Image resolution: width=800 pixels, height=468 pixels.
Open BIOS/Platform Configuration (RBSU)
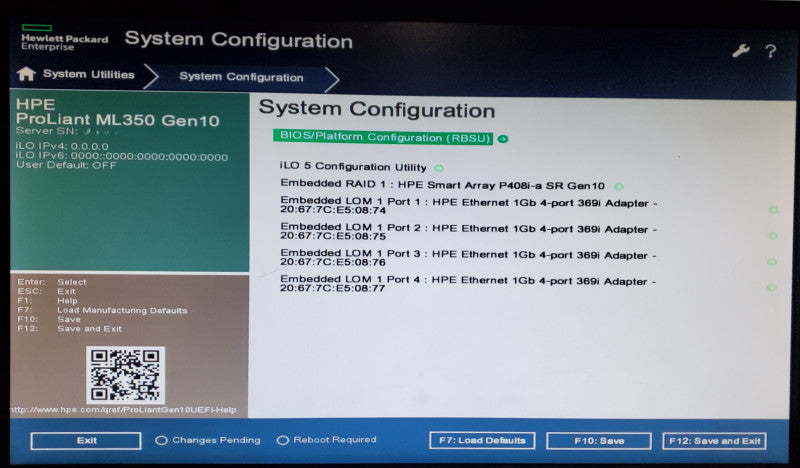click(x=383, y=137)
